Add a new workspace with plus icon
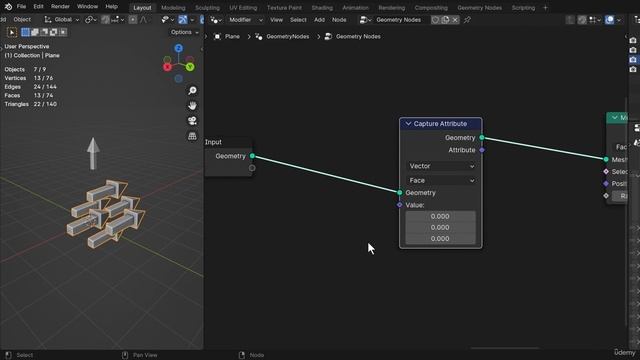 [545, 8]
